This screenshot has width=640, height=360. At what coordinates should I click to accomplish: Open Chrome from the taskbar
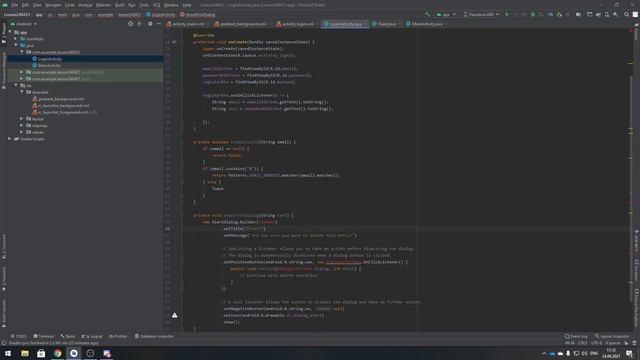(57, 353)
